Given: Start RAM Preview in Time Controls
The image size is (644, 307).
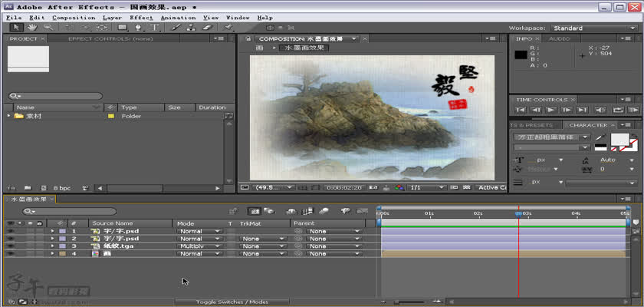Looking at the screenshot, I should [633, 110].
